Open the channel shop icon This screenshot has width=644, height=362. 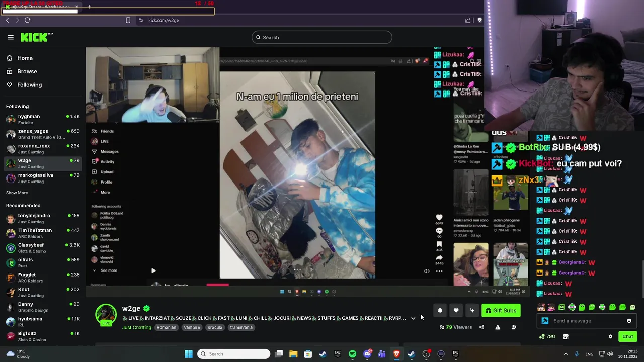[566, 336]
